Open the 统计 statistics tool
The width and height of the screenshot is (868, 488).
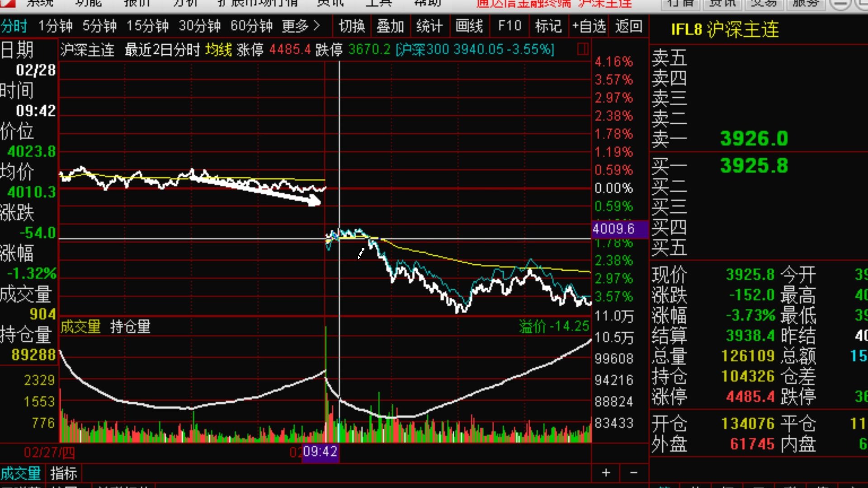[x=429, y=26]
